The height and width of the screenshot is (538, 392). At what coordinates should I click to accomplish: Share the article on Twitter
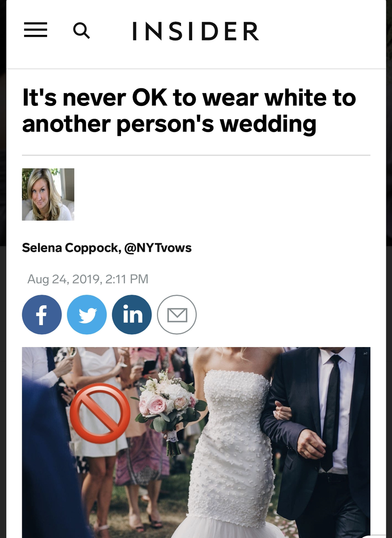pyautogui.click(x=87, y=315)
